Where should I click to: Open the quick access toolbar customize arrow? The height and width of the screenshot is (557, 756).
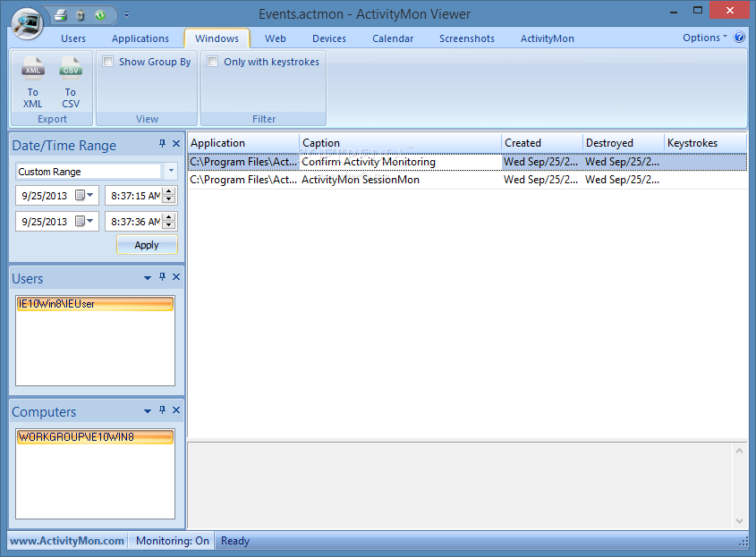(126, 15)
